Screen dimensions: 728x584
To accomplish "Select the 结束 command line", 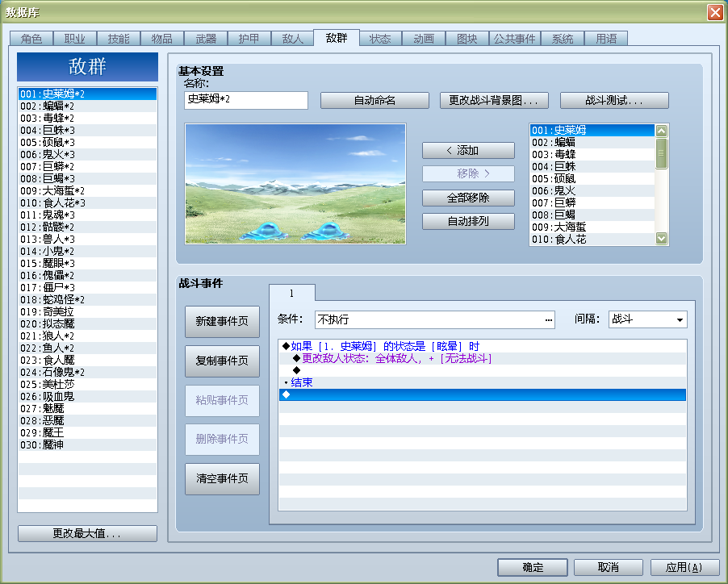I will point(482,382).
